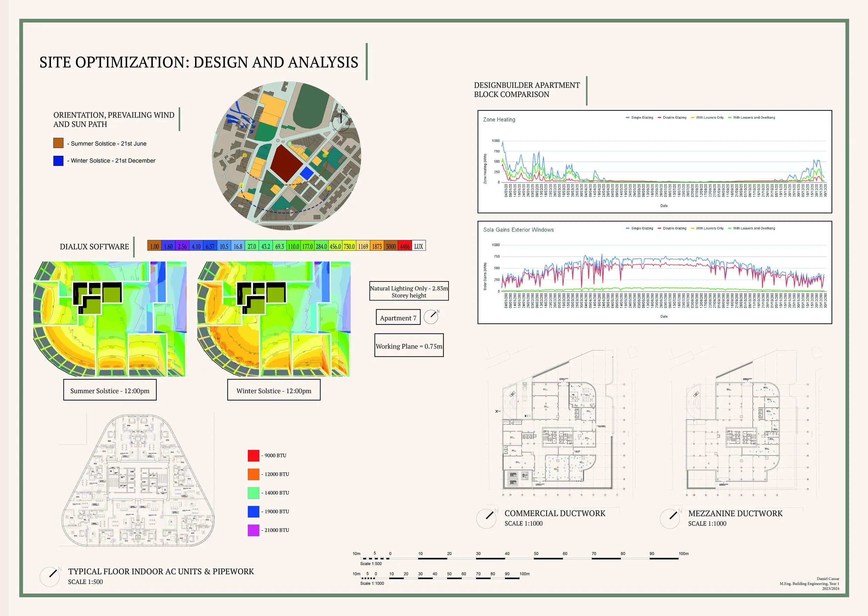The width and height of the screenshot is (868, 616).
Task: Click the dark red site block on the map
Action: (x=286, y=163)
